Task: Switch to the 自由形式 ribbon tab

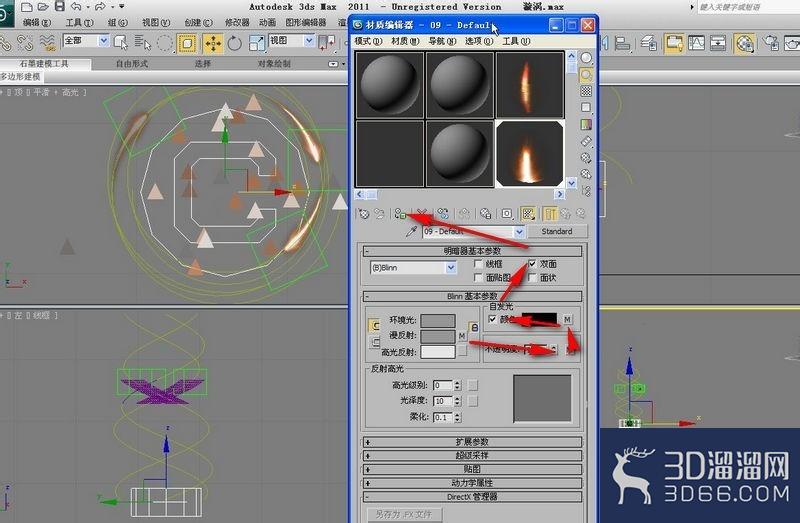Action: pyautogui.click(x=132, y=64)
